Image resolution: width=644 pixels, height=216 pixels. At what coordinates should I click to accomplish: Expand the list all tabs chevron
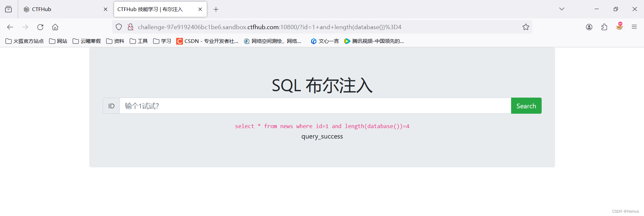tap(561, 9)
